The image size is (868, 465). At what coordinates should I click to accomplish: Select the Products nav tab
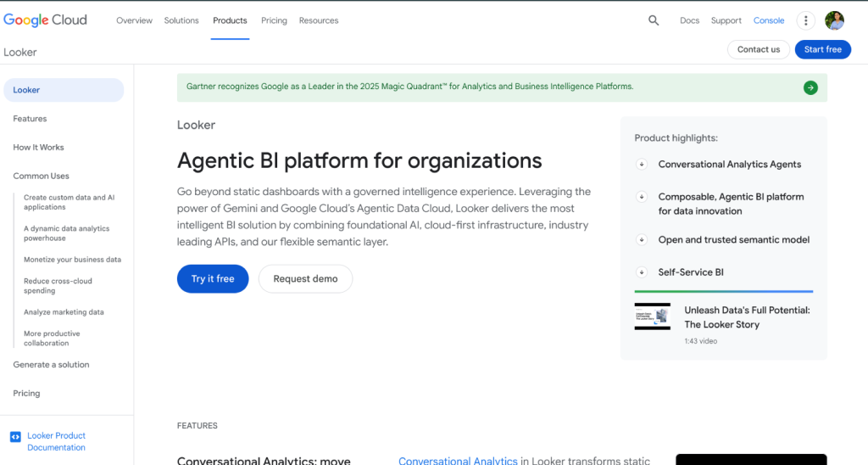click(x=230, y=20)
